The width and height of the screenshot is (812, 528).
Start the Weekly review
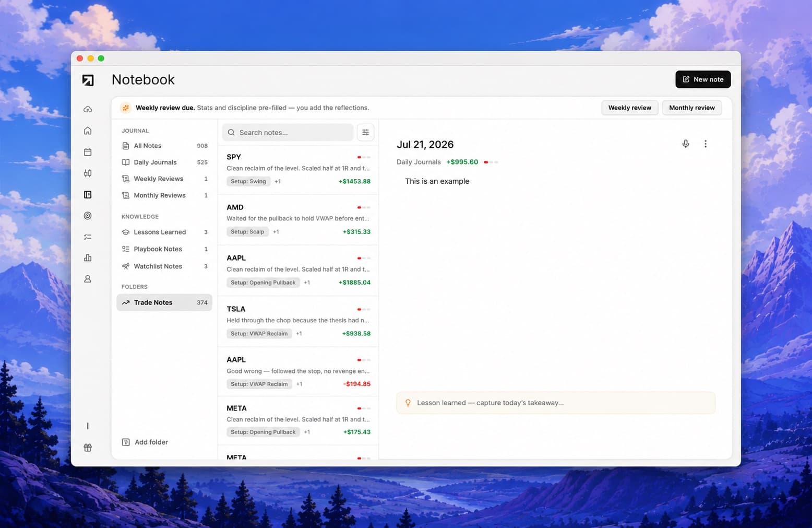(x=630, y=108)
